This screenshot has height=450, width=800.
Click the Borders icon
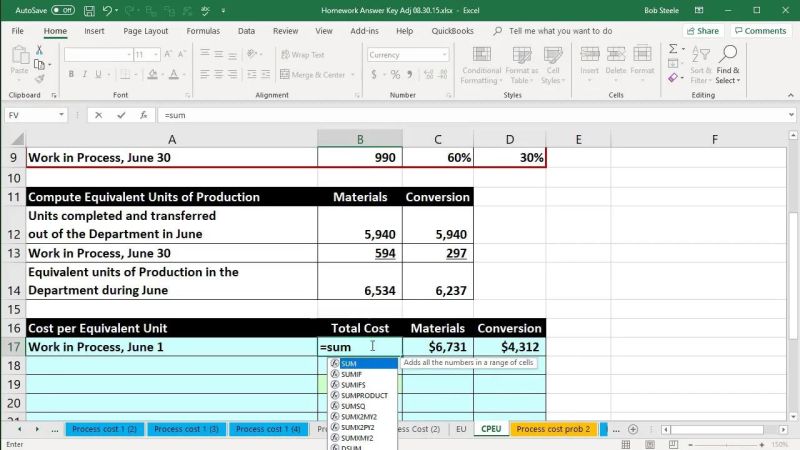click(125, 74)
